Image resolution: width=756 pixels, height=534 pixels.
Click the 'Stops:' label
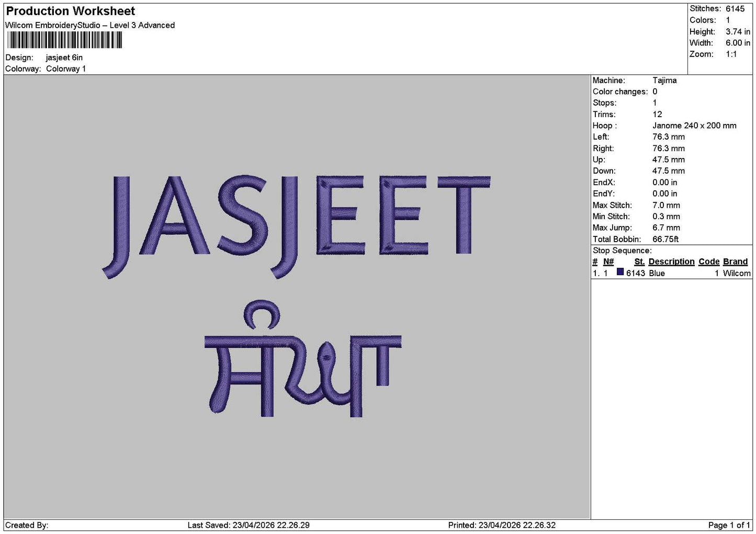click(x=604, y=103)
